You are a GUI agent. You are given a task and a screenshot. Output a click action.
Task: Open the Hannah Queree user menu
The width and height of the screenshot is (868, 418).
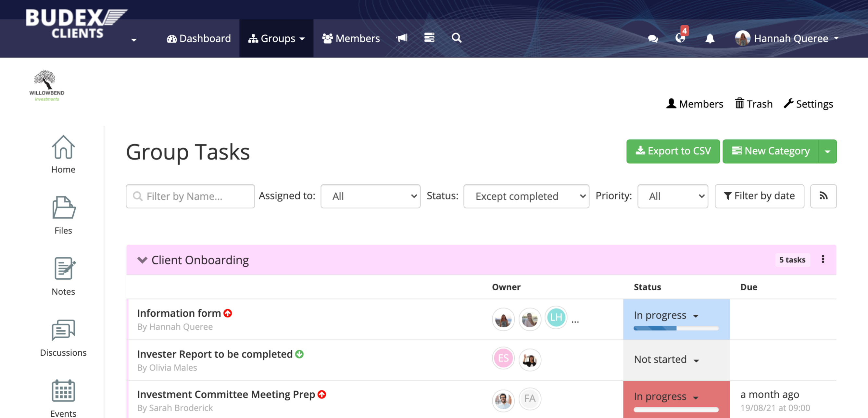pyautogui.click(x=787, y=38)
